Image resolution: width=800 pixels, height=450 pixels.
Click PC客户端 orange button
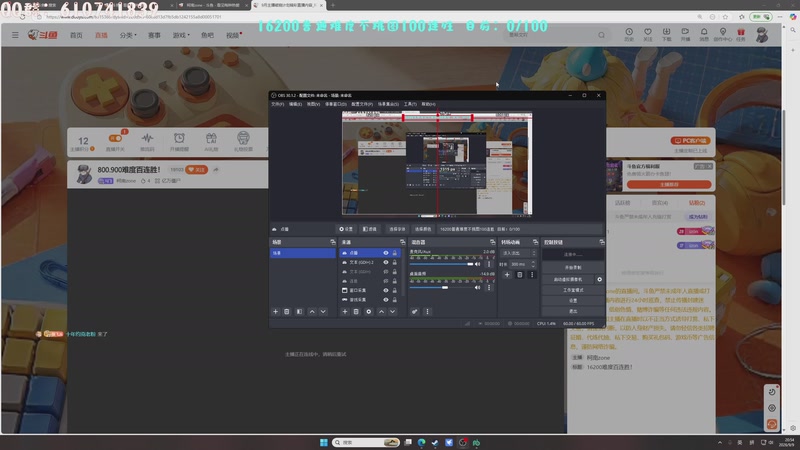pyautogui.click(x=690, y=140)
